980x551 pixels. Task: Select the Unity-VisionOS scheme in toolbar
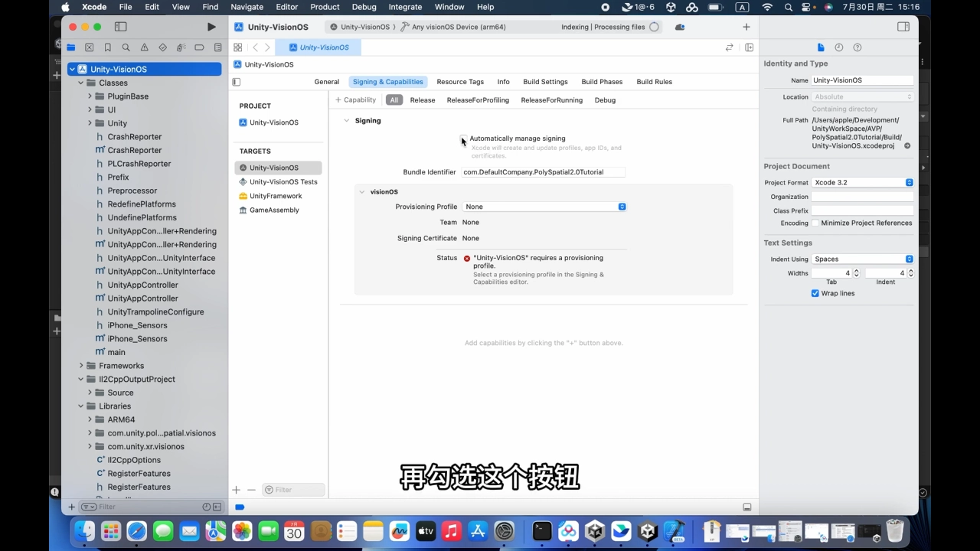(360, 27)
